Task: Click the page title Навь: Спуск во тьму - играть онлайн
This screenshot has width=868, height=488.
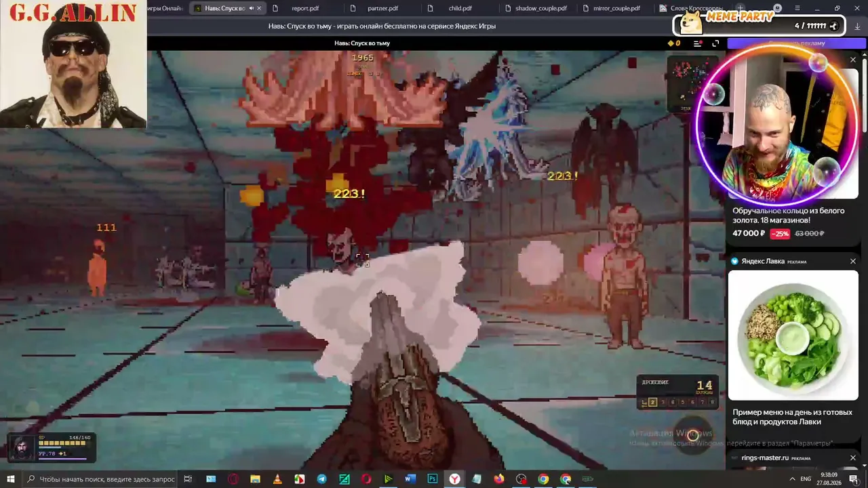Action: [x=382, y=26]
